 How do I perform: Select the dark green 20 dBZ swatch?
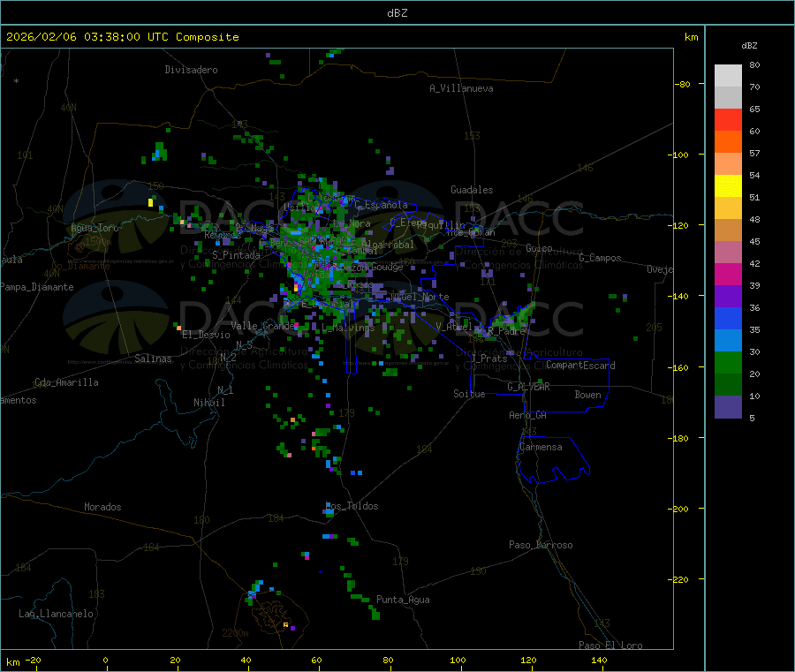click(x=728, y=385)
